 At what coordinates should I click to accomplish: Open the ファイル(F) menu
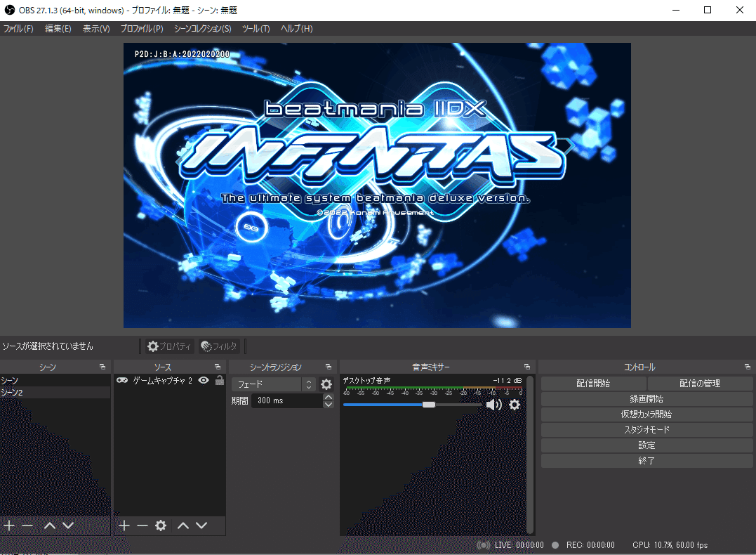18,29
